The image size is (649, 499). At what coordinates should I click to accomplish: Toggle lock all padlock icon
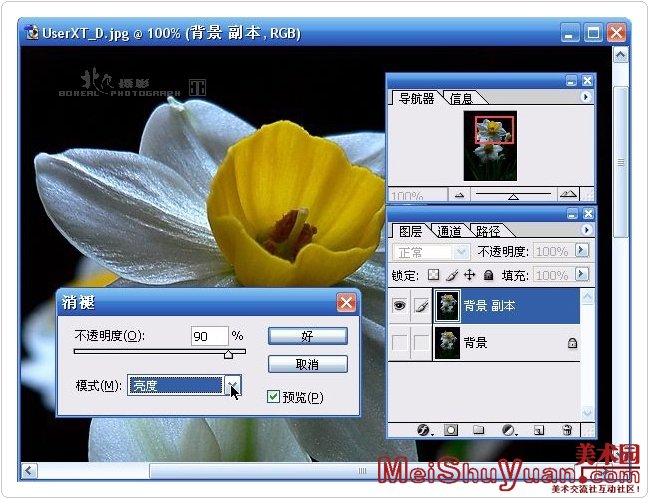[488, 275]
